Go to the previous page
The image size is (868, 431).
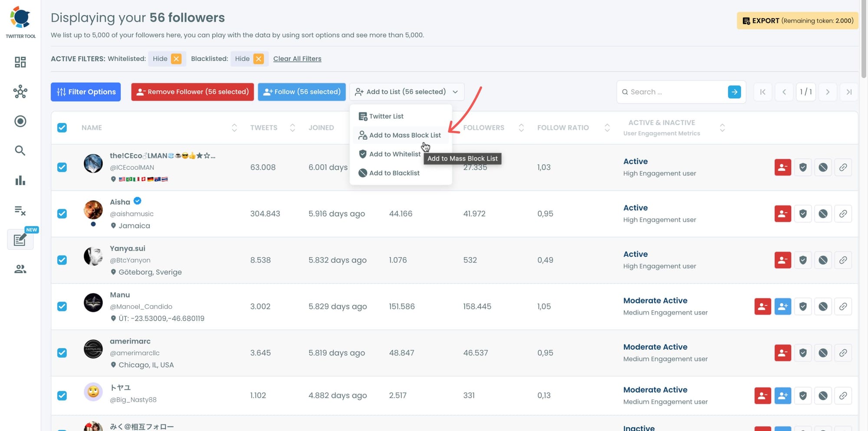[784, 92]
